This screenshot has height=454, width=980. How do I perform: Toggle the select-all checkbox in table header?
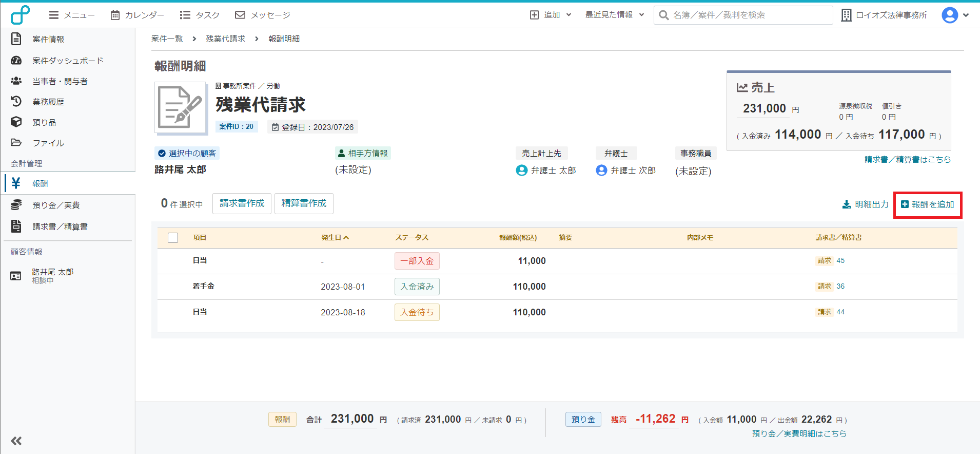[173, 238]
